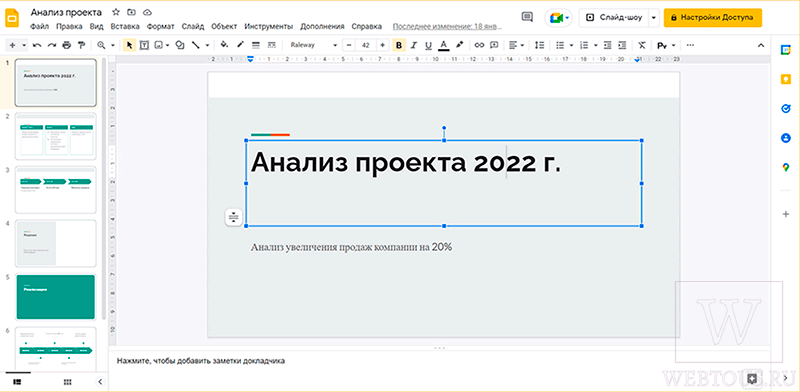
Task: Click the undo arrow icon
Action: [37, 45]
